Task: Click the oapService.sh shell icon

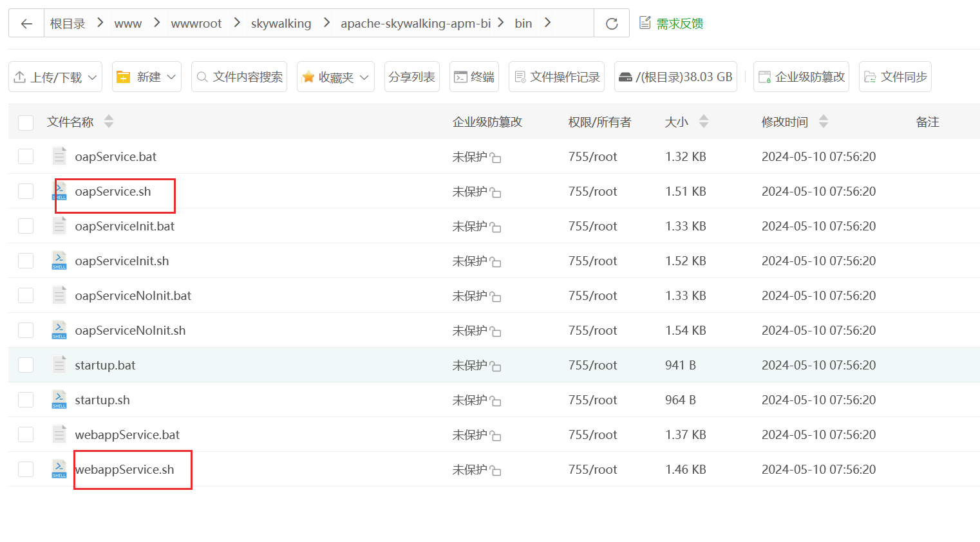Action: point(59,191)
